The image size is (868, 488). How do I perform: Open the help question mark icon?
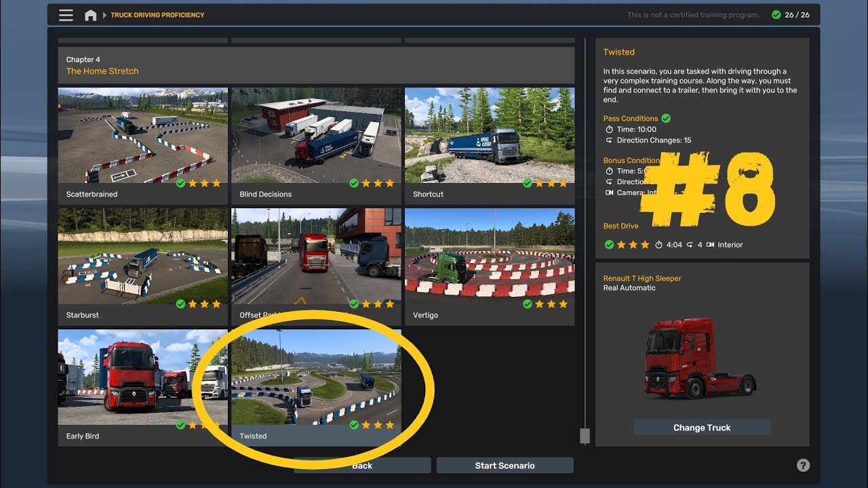[x=803, y=465]
